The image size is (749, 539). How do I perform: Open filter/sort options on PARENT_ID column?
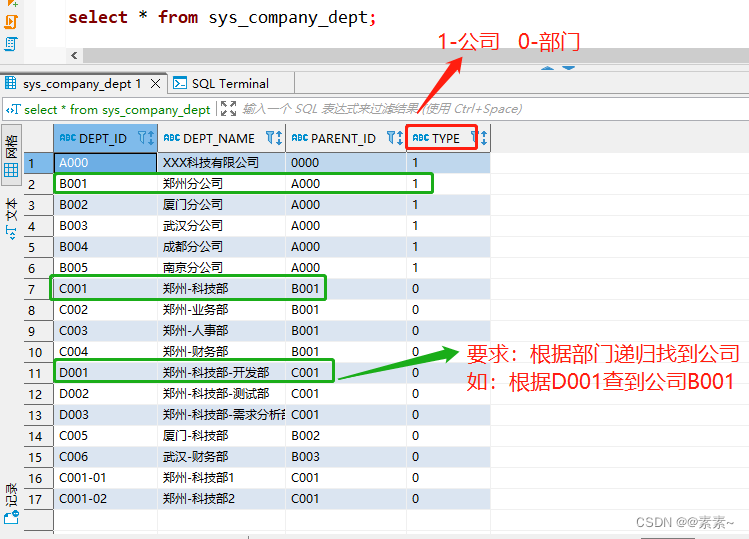click(x=395, y=138)
